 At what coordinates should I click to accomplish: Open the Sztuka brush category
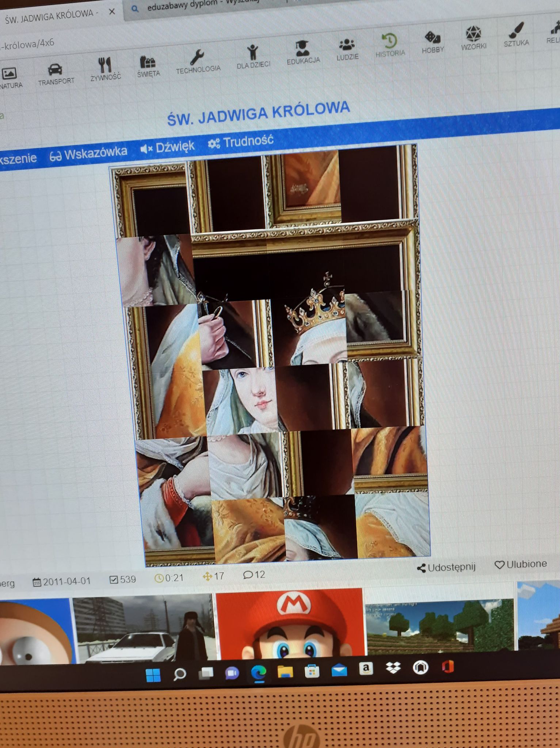516,35
